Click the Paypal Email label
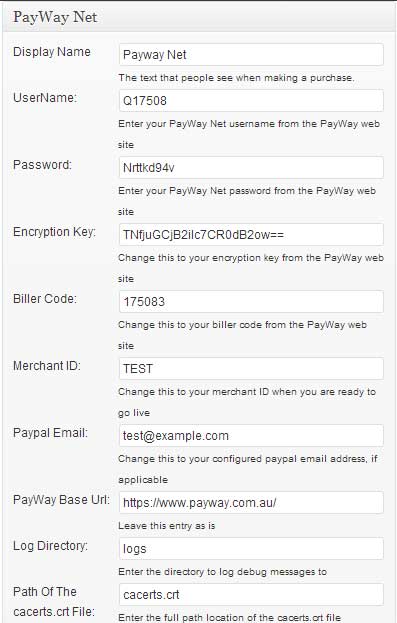The image size is (397, 623). point(50,433)
